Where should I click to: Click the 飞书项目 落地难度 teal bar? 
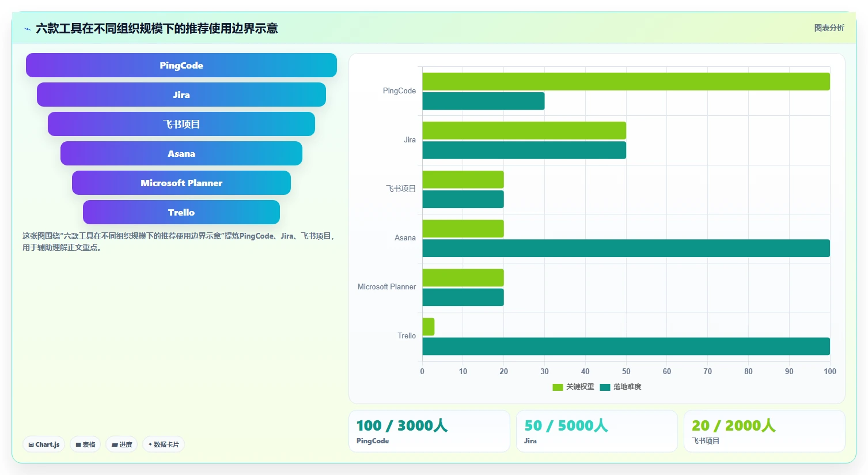pos(463,199)
